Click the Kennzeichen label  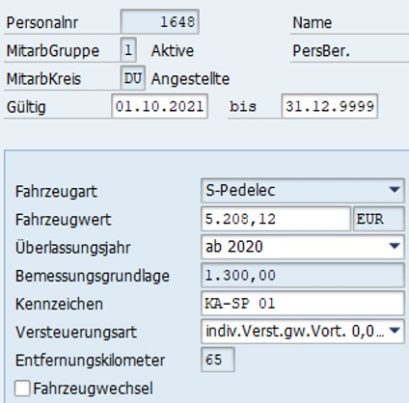pos(59,304)
